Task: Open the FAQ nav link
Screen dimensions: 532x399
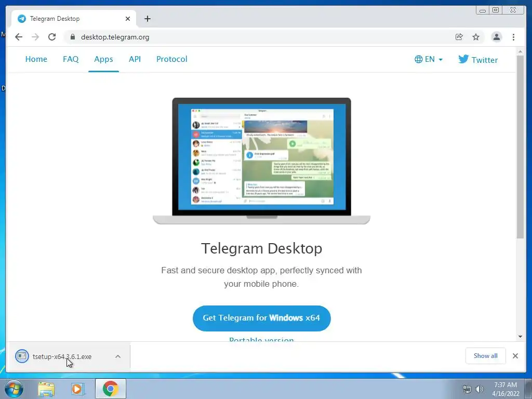Action: point(71,59)
